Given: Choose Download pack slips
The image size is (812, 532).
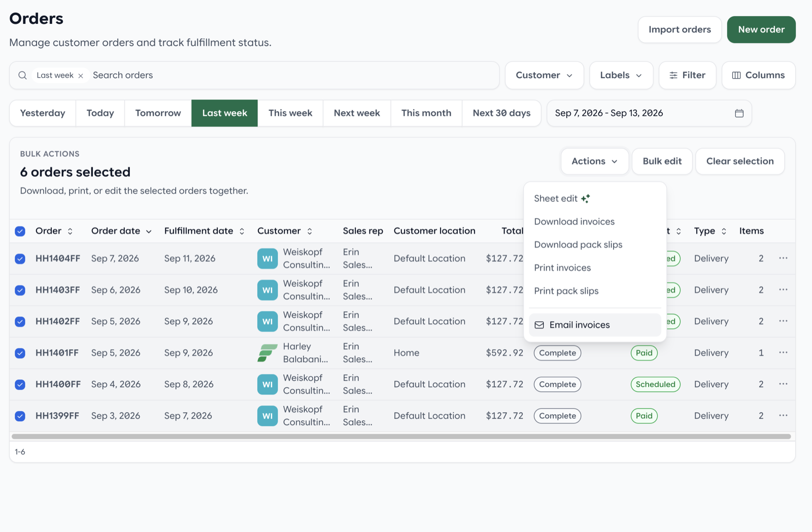Looking at the screenshot, I should coord(578,245).
